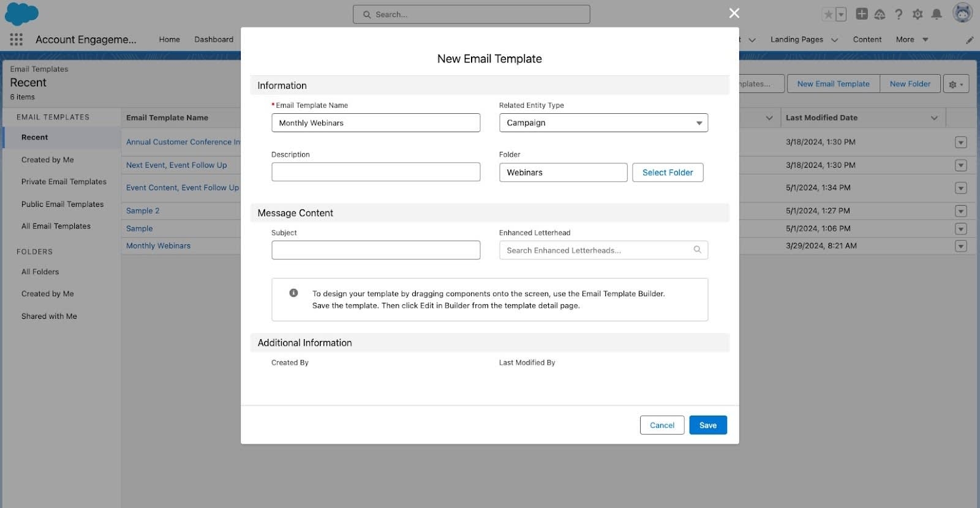Click the New Folder button
Viewport: 980px width, 508px height.
(910, 84)
